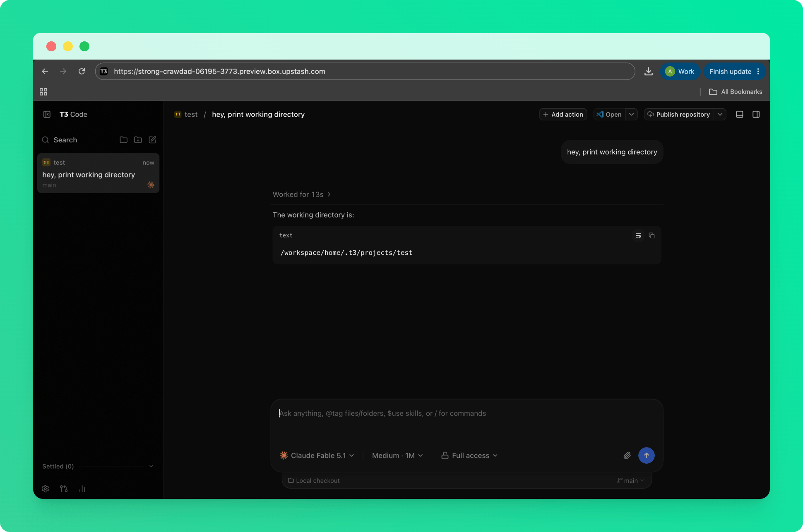This screenshot has width=803, height=532.
Task: Open project in VS Code with Open button
Action: [609, 114]
